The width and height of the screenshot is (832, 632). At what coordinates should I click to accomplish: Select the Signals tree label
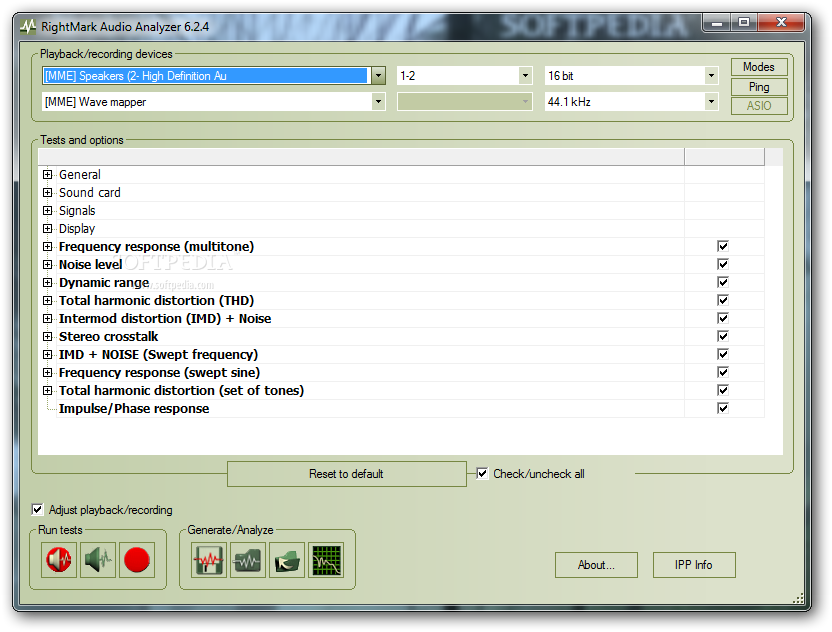tap(77, 211)
